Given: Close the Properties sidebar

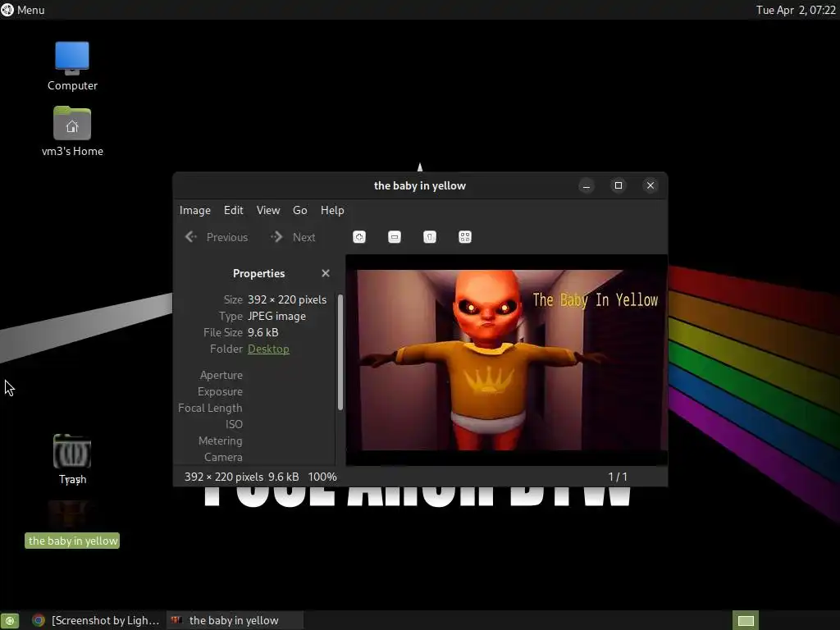Looking at the screenshot, I should point(325,273).
